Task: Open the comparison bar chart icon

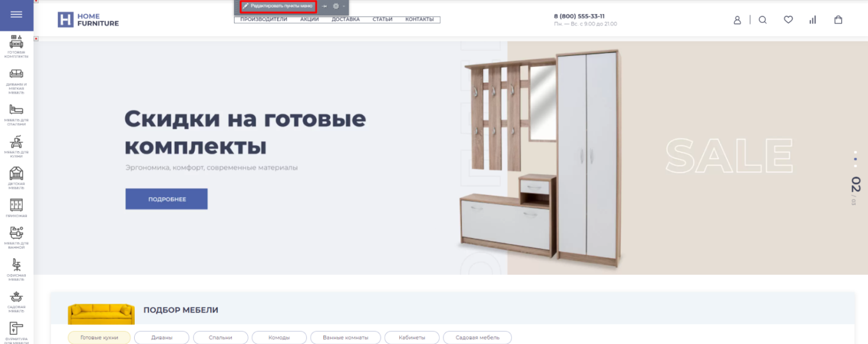Action: pyautogui.click(x=813, y=20)
